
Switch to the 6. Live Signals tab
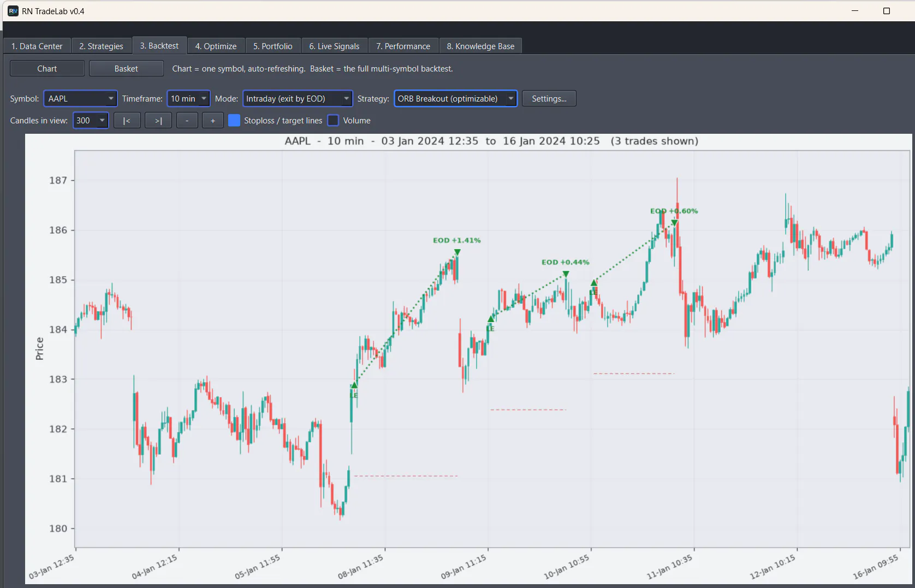coord(335,46)
